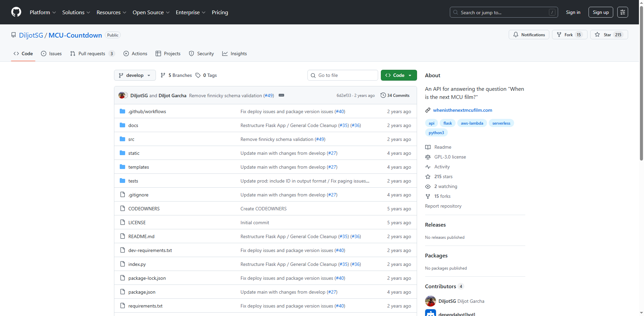Click the Sign in link

pyautogui.click(x=573, y=12)
